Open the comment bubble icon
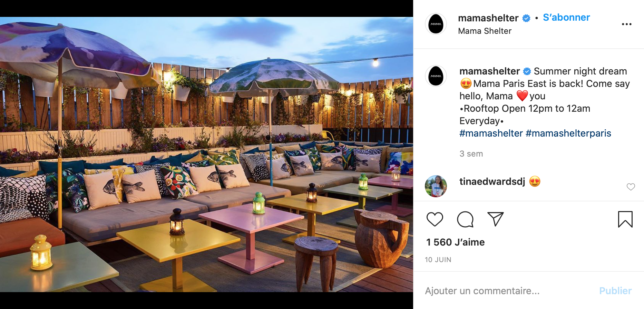This screenshot has height=309, width=644. (465, 219)
